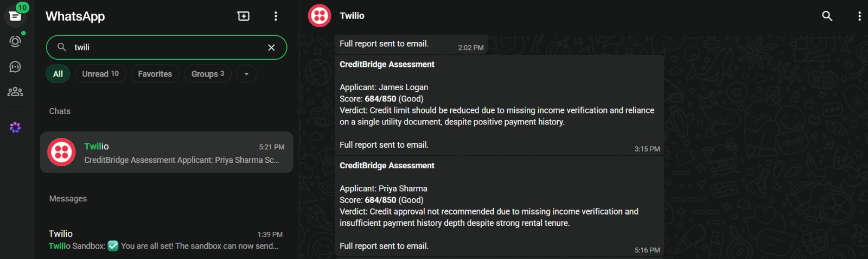Open the Channels icon in sidebar
The image size is (868, 259).
pos(15,67)
